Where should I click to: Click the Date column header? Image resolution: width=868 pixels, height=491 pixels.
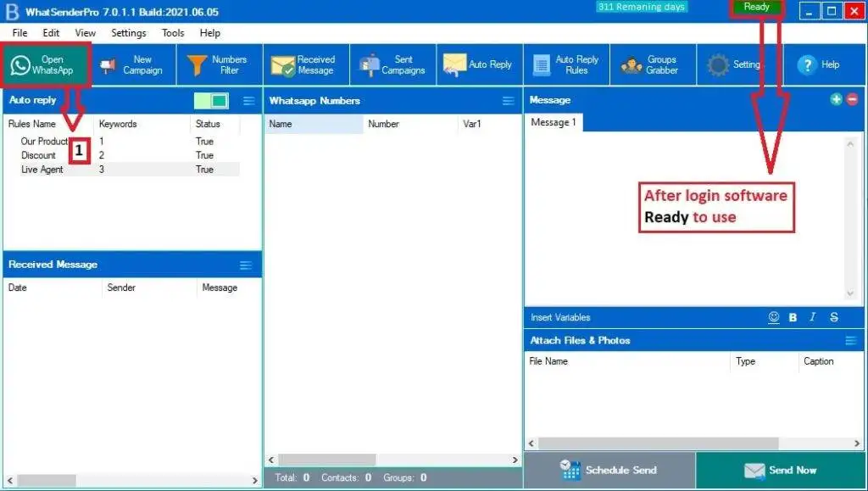[x=53, y=287]
